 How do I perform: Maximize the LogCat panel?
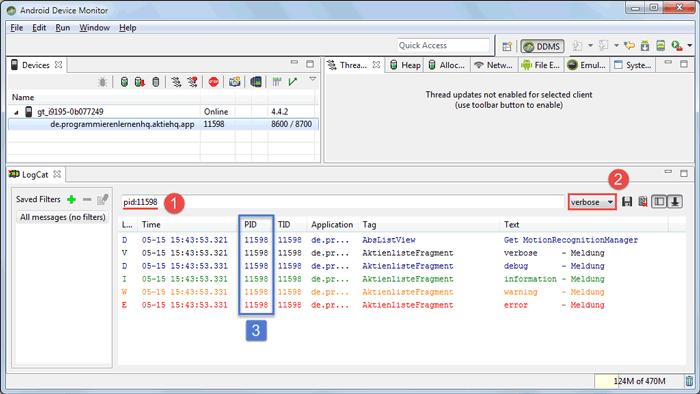coord(684,174)
